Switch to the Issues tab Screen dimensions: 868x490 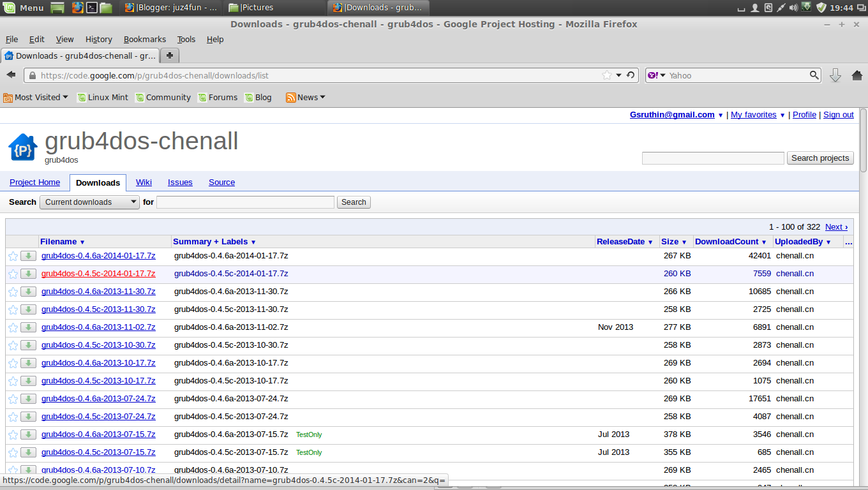[180, 182]
